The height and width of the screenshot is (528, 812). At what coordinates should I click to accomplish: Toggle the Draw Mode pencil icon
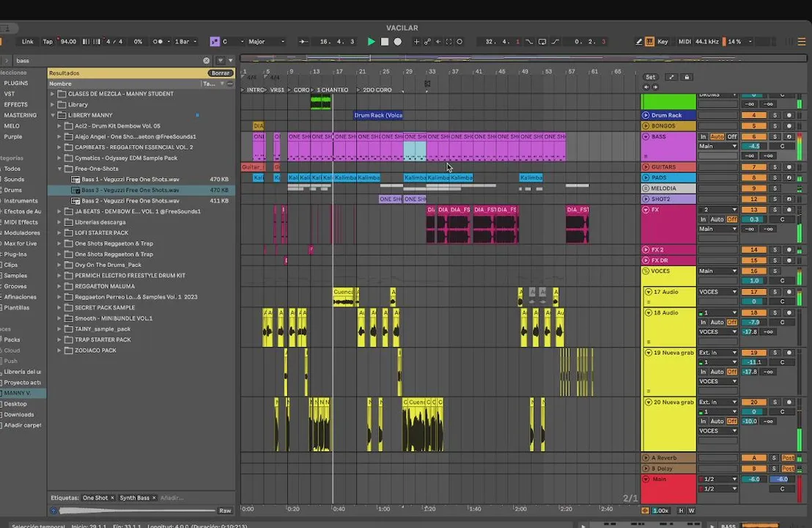638,42
